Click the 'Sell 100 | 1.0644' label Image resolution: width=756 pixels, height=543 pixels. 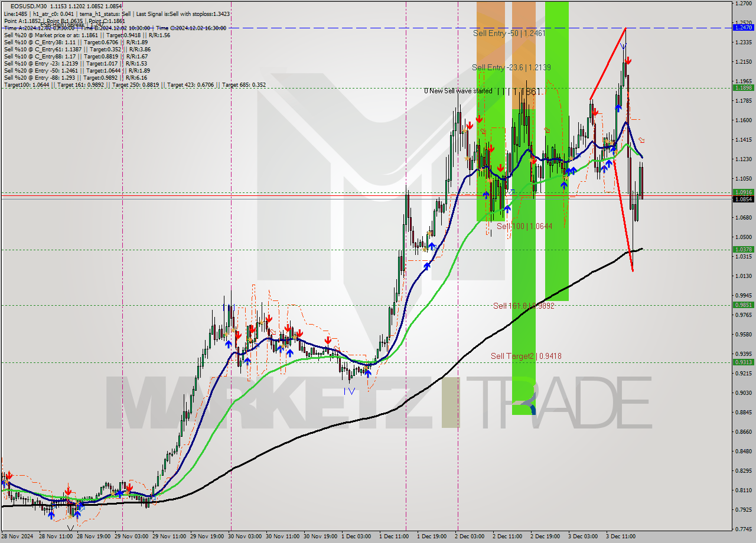click(x=524, y=226)
